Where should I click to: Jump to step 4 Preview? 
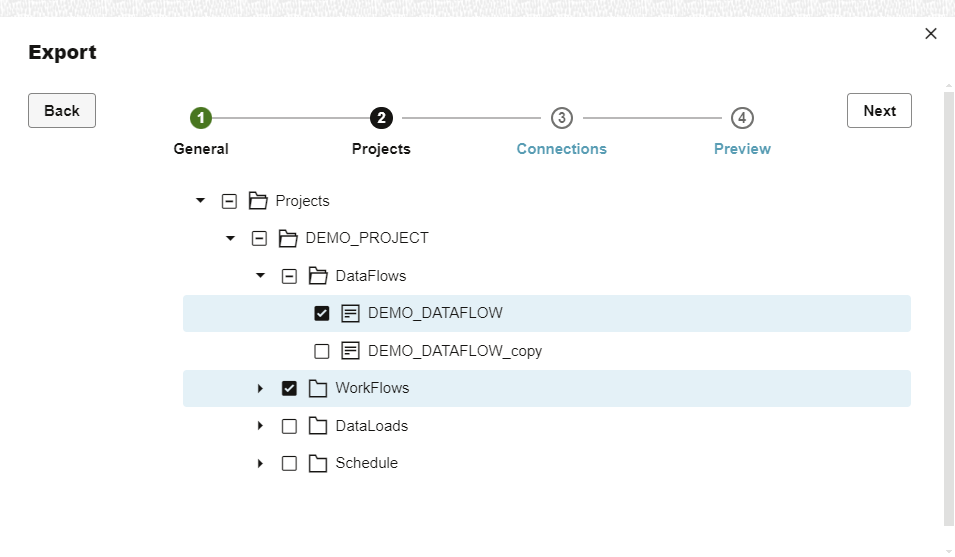(x=742, y=119)
